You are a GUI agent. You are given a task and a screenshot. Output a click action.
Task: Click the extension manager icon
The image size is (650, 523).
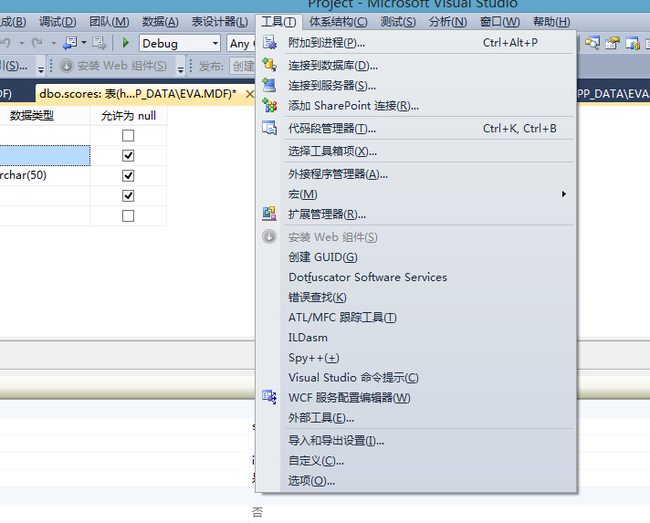(269, 213)
